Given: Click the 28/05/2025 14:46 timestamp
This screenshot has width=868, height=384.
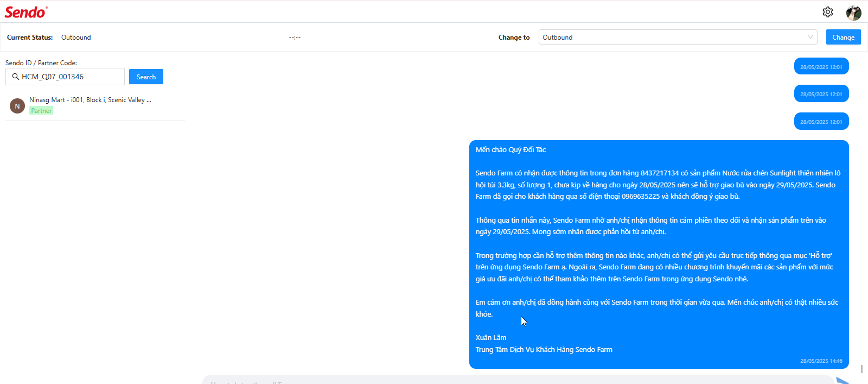Looking at the screenshot, I should pos(821,361).
